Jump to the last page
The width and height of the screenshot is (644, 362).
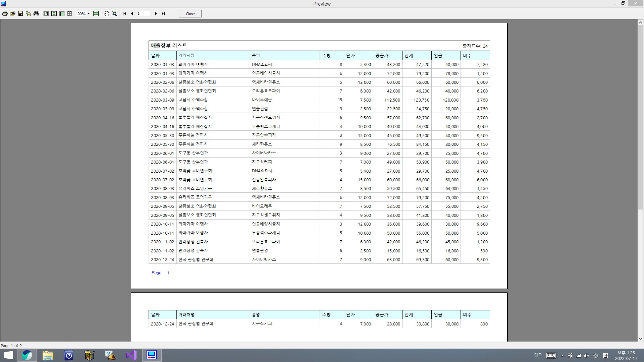(163, 14)
